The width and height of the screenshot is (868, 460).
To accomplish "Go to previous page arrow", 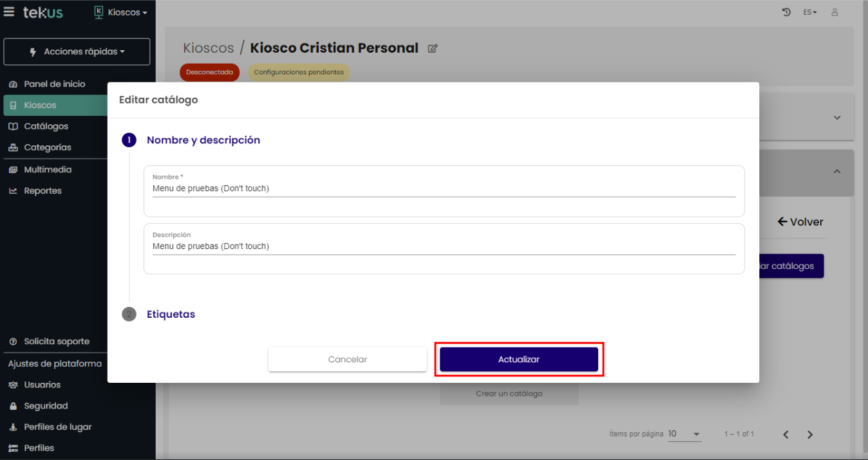I will (x=786, y=434).
